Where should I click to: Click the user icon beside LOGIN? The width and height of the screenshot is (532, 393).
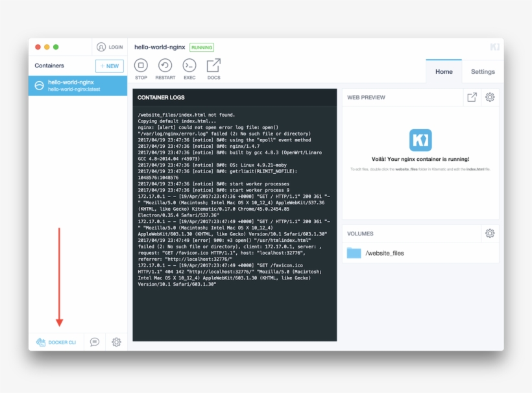101,47
